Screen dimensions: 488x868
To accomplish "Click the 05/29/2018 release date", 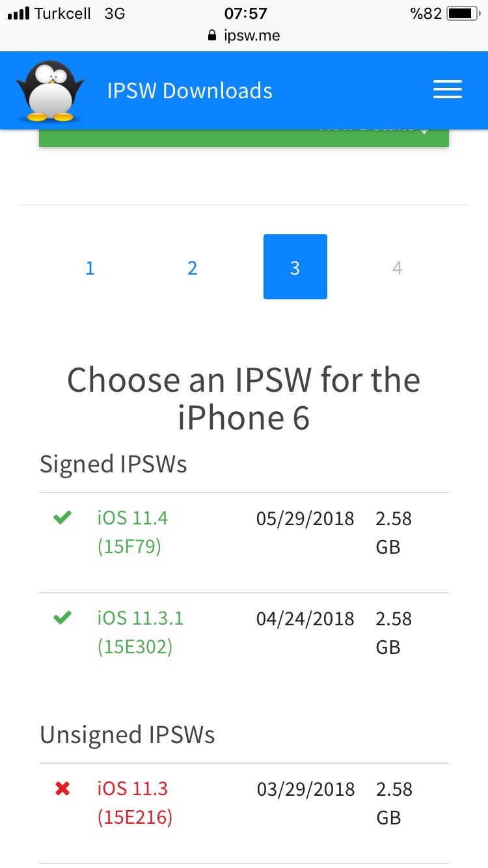I will point(305,519).
